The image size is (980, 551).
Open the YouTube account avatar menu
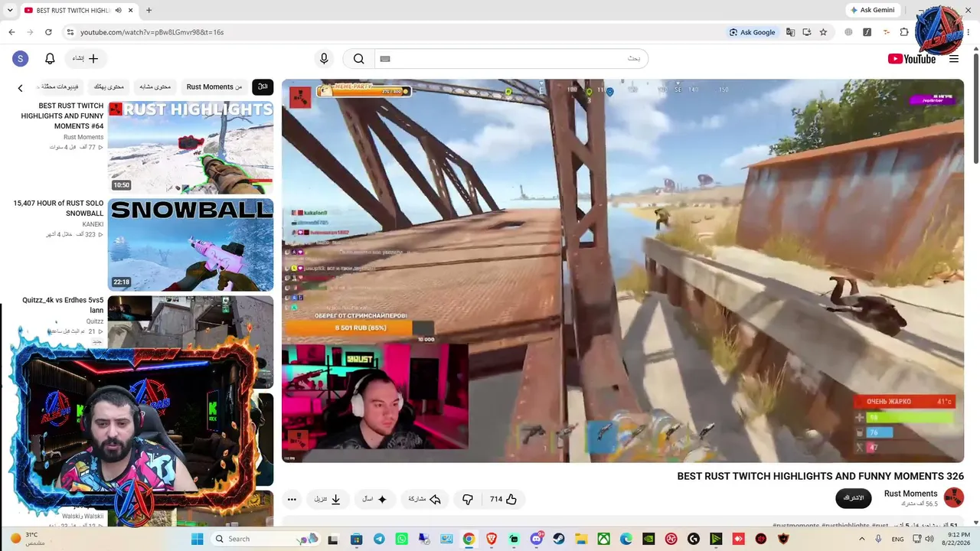click(21, 59)
